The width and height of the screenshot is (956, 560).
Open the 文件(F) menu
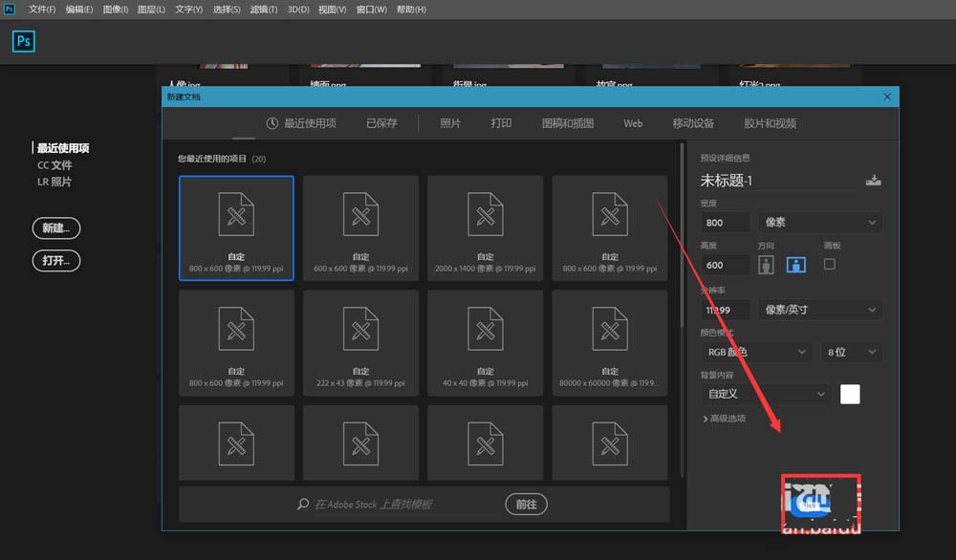coord(42,10)
